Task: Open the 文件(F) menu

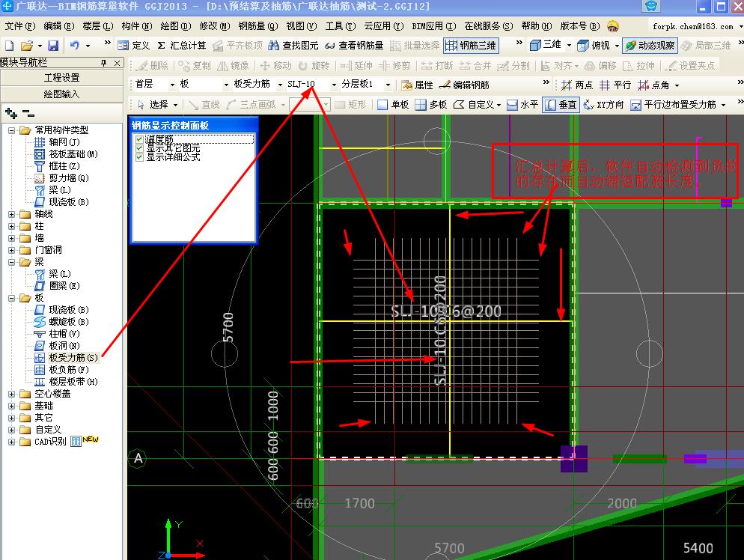Action: point(20,26)
